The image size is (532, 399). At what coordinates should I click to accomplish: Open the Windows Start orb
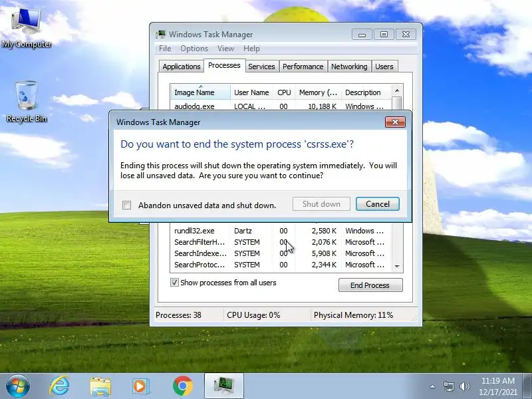point(18,386)
